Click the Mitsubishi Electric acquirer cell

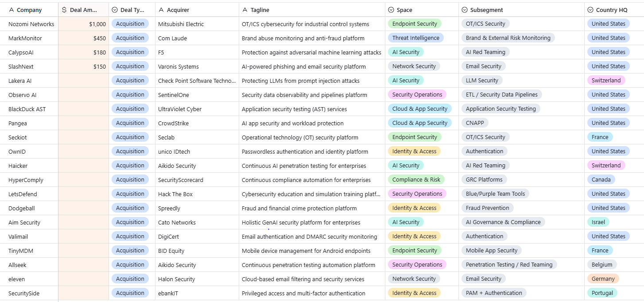[x=197, y=24]
